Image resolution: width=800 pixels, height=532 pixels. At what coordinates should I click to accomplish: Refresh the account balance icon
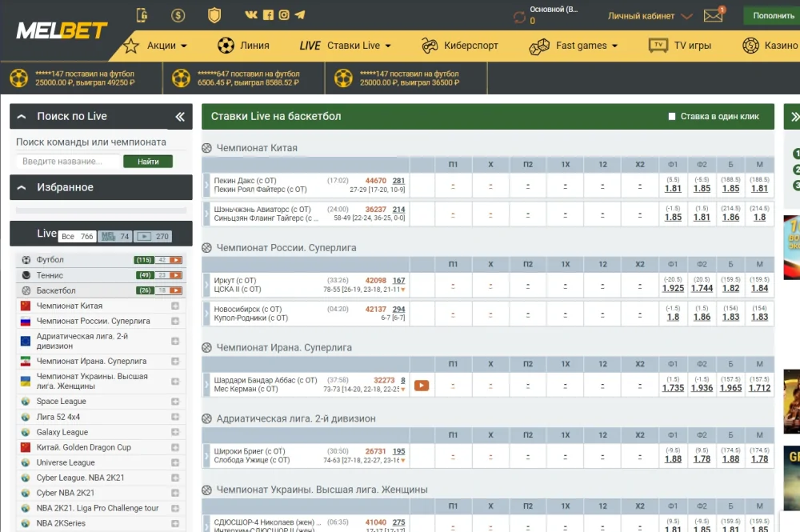pos(519,17)
